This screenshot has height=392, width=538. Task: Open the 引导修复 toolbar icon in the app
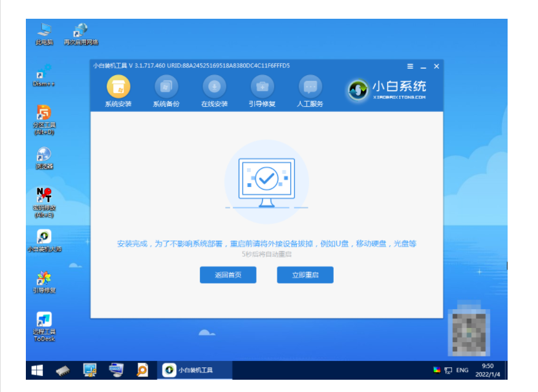coord(262,87)
